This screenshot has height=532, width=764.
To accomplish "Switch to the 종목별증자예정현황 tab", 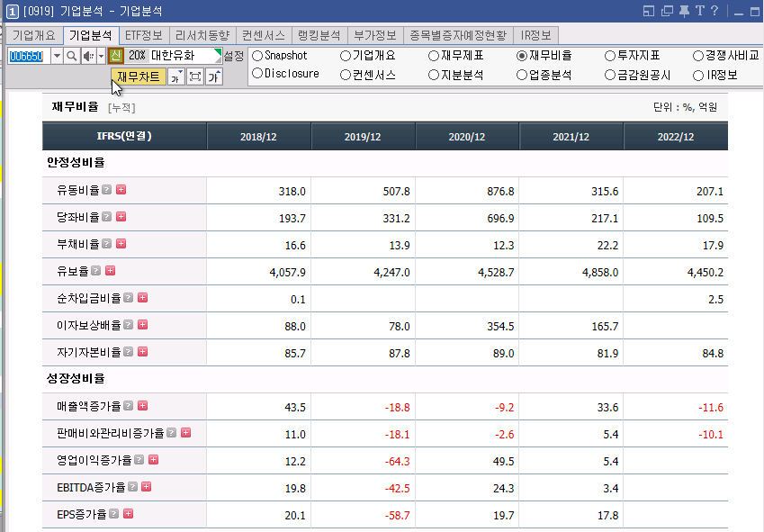I will 458,35.
